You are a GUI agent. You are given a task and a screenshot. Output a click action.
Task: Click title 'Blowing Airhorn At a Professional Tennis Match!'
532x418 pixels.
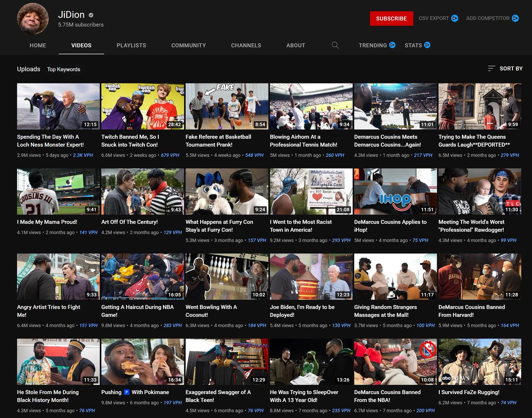point(304,141)
